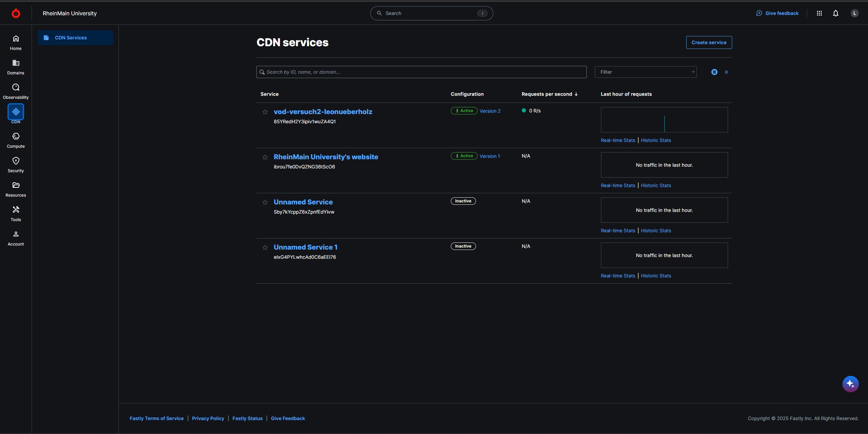This screenshot has height=434, width=868.
Task: Open the apps grid menu
Action: pyautogui.click(x=819, y=13)
